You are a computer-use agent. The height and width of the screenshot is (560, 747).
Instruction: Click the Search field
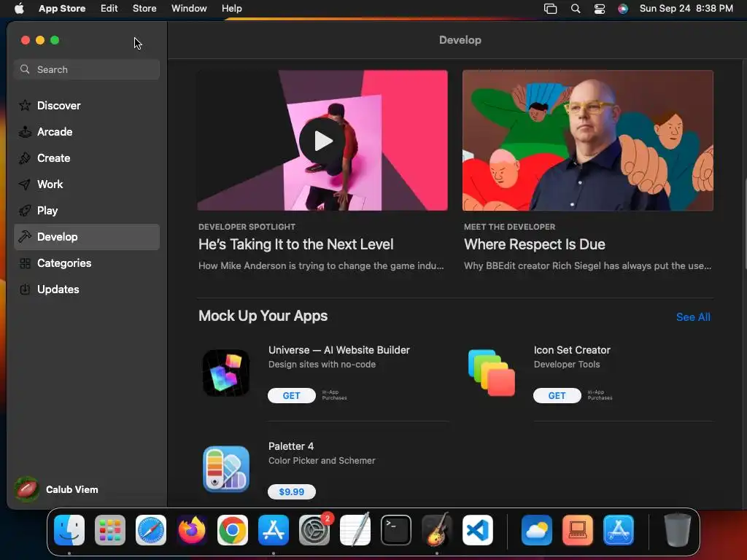point(87,69)
